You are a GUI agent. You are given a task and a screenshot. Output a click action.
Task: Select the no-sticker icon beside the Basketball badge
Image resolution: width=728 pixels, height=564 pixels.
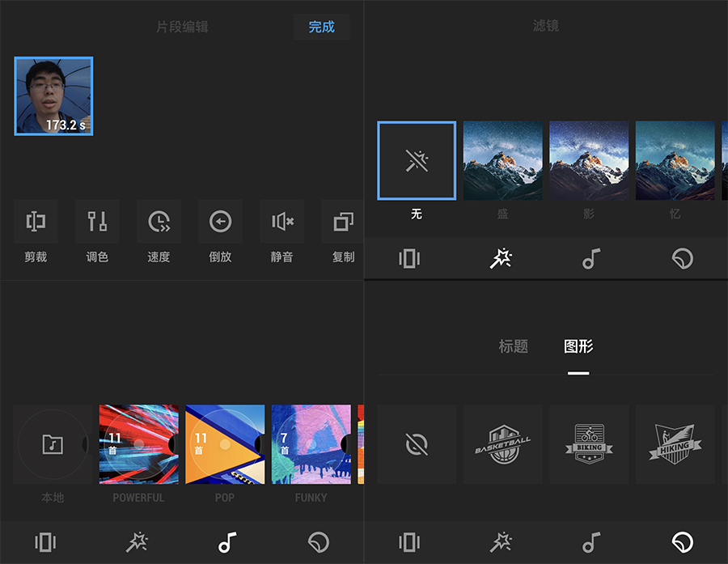click(x=417, y=444)
